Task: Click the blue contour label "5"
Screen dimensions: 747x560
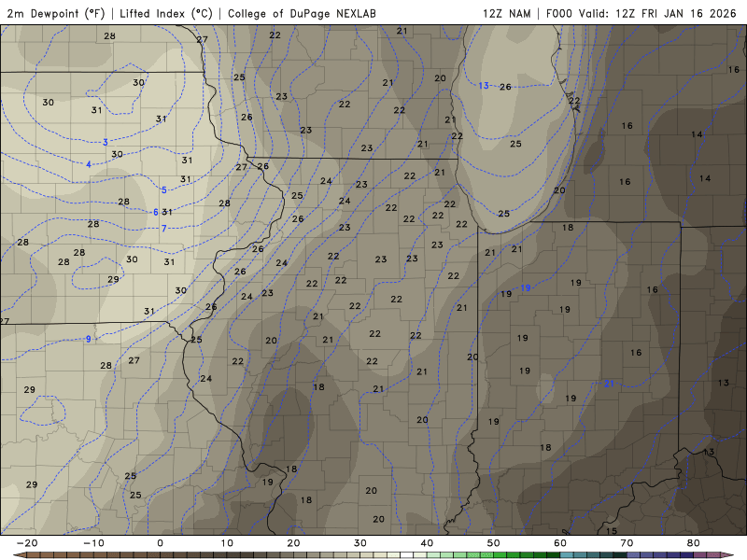Action: point(164,190)
